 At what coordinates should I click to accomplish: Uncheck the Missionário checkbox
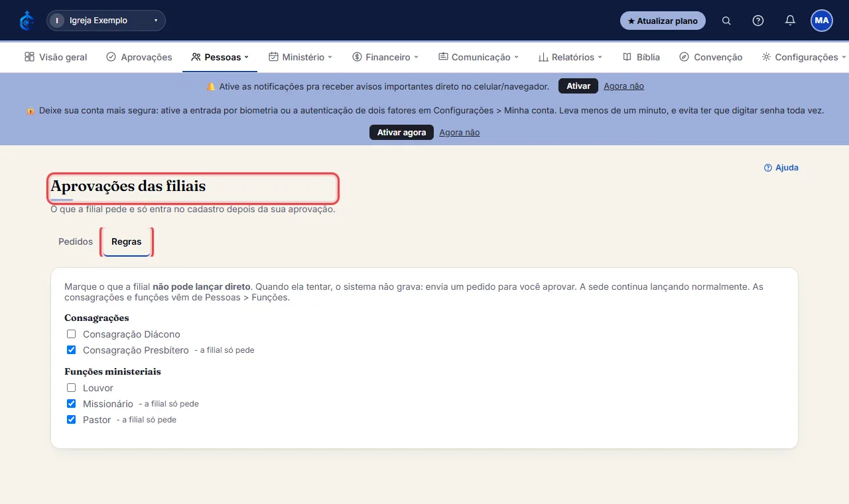click(x=71, y=404)
